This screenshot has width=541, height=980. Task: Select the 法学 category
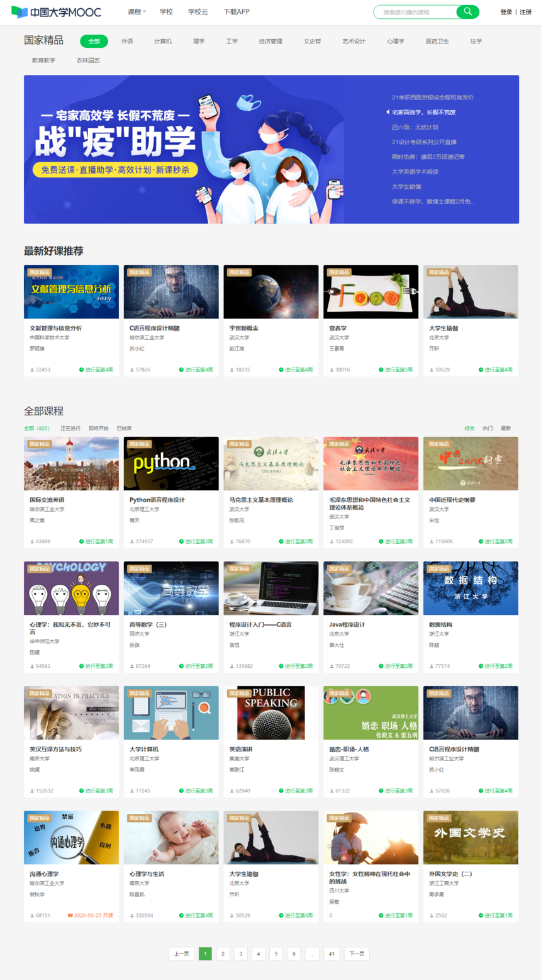tap(476, 42)
